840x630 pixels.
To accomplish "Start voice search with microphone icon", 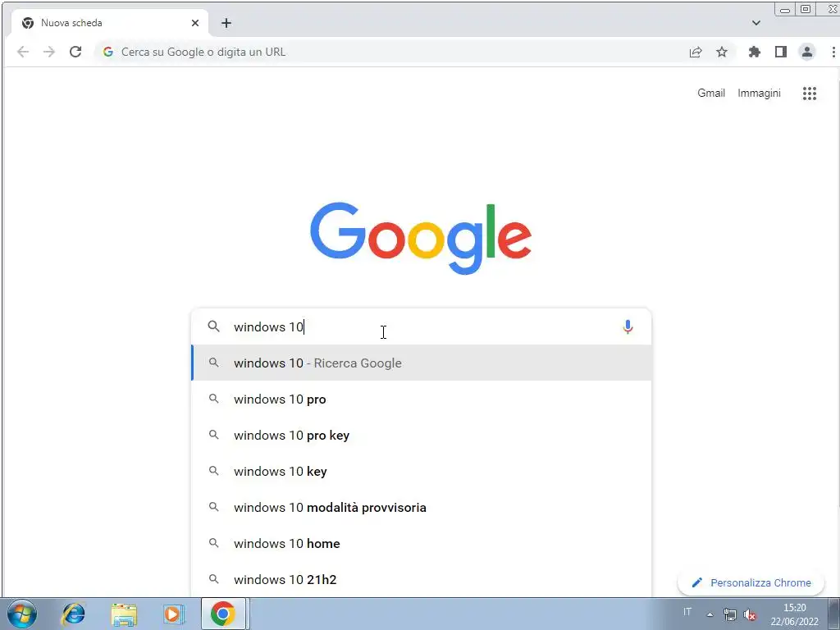I will pos(628,326).
